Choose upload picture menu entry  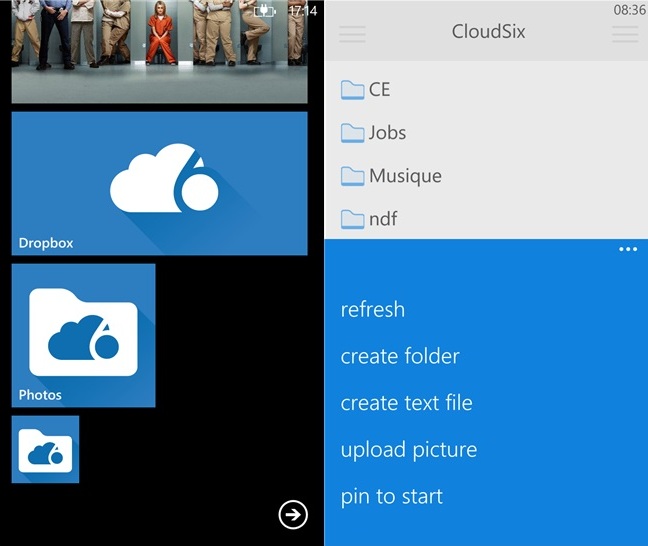coord(409,450)
